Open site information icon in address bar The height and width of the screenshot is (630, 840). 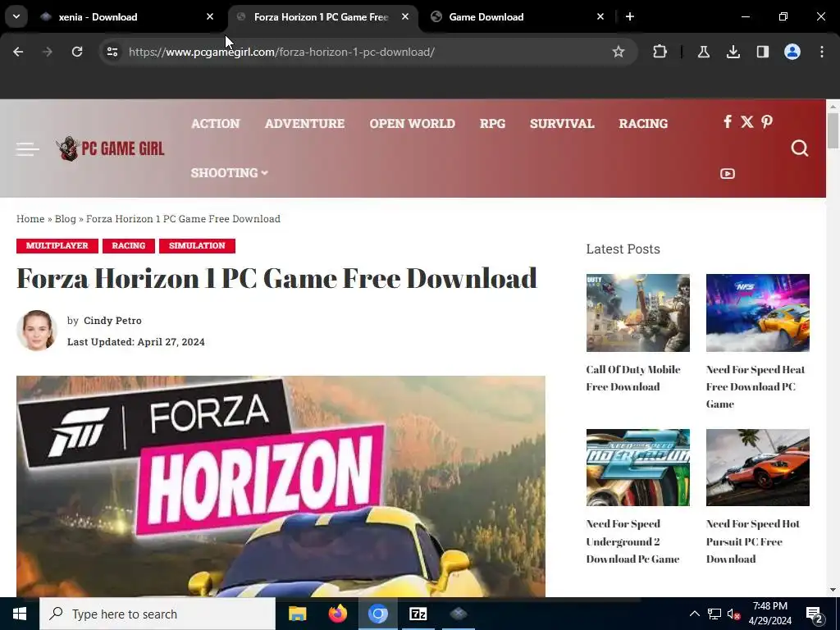tap(112, 52)
